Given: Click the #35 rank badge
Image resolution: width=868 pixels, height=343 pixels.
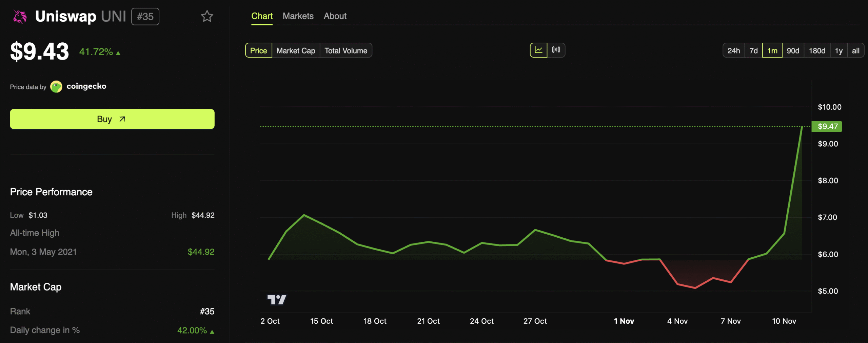Looking at the screenshot, I should (x=145, y=17).
